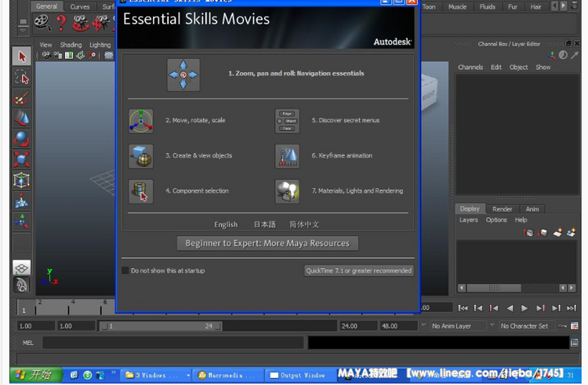Open Component selection movie icon
The image size is (588, 385).
point(140,191)
